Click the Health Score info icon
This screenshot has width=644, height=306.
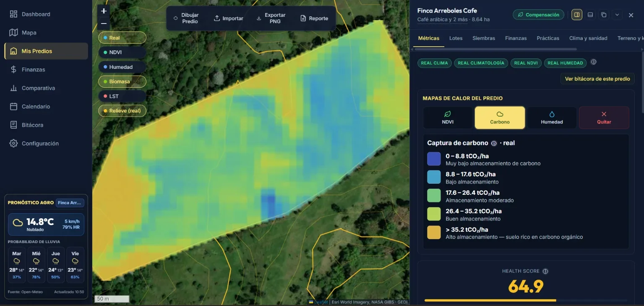(x=545, y=271)
